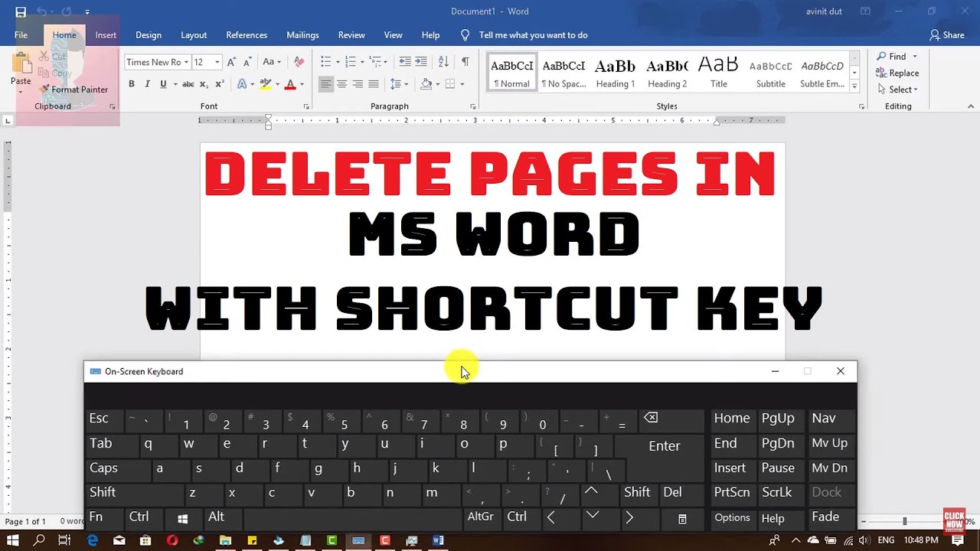The height and width of the screenshot is (551, 980).
Task: Apply Italic formatting in Font group
Action: coord(147,84)
